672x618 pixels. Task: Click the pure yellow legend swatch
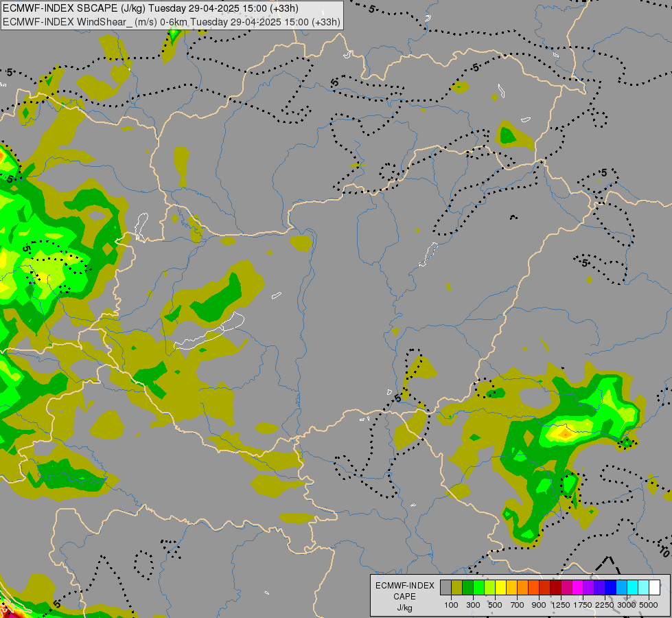tap(500, 588)
